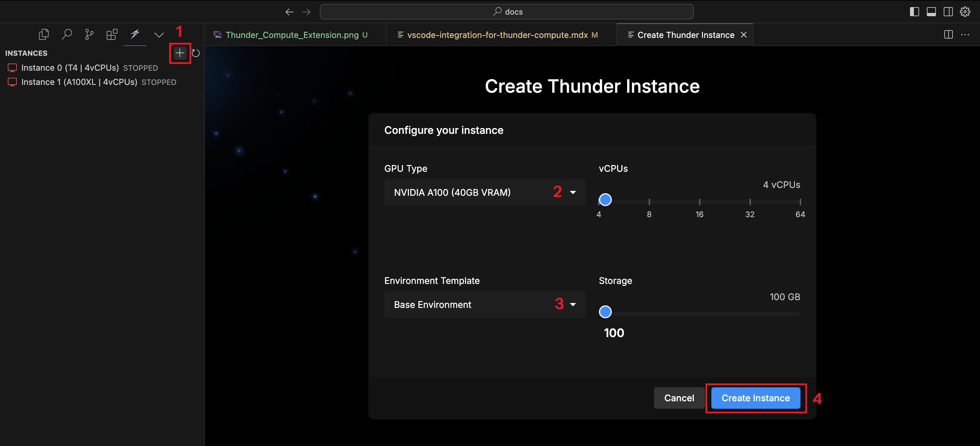This screenshot has width=980, height=446.
Task: Click the '100 GB' storage label
Action: (785, 297)
